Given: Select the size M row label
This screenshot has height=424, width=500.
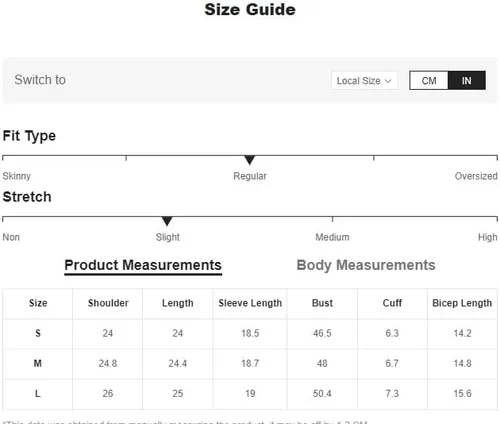Looking at the screenshot, I should click(38, 363).
